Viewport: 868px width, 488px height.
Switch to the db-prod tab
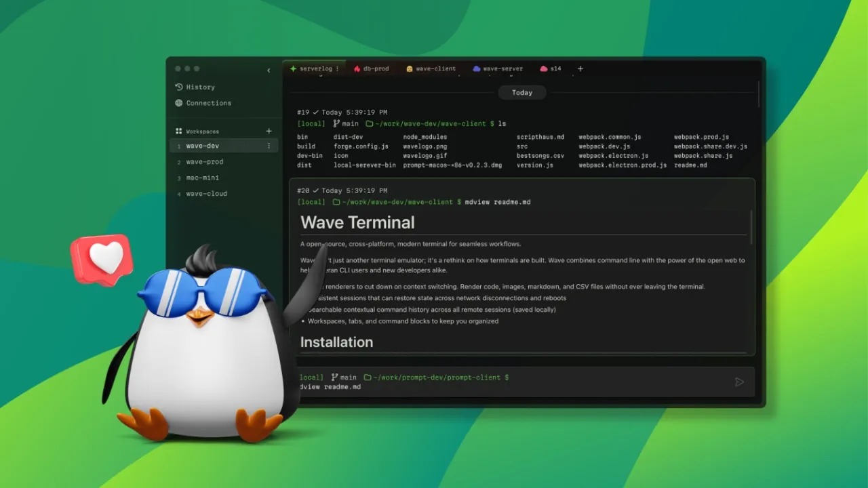pyautogui.click(x=372, y=68)
